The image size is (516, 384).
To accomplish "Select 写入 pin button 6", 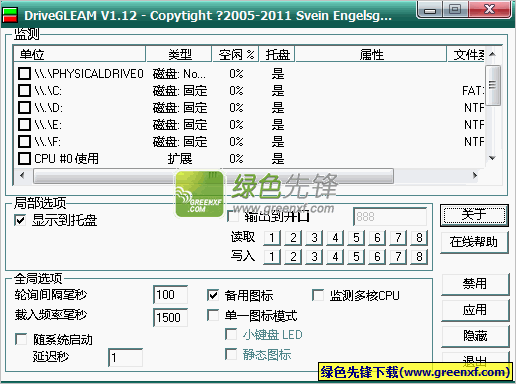I will tap(377, 257).
